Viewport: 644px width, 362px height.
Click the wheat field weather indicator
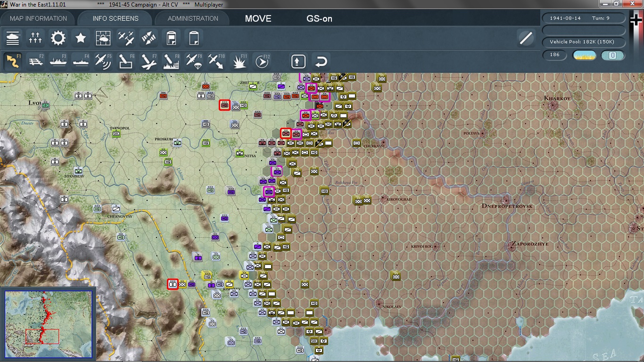584,55
